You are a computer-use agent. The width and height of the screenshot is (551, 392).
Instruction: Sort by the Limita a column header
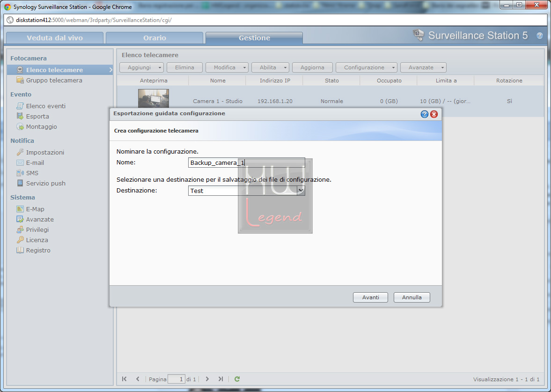pos(446,81)
